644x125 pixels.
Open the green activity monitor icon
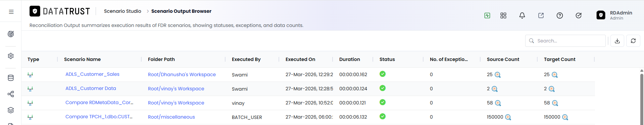point(487,15)
